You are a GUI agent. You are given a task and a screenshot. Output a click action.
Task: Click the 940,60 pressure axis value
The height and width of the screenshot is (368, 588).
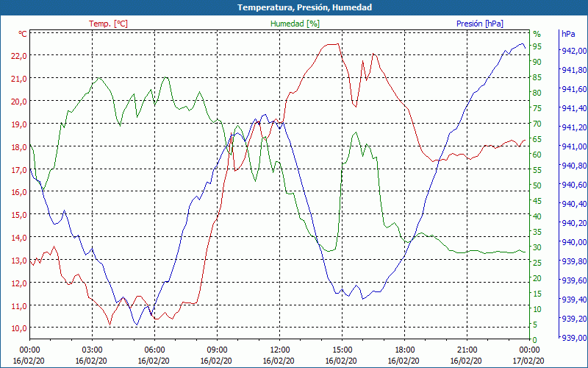point(575,185)
